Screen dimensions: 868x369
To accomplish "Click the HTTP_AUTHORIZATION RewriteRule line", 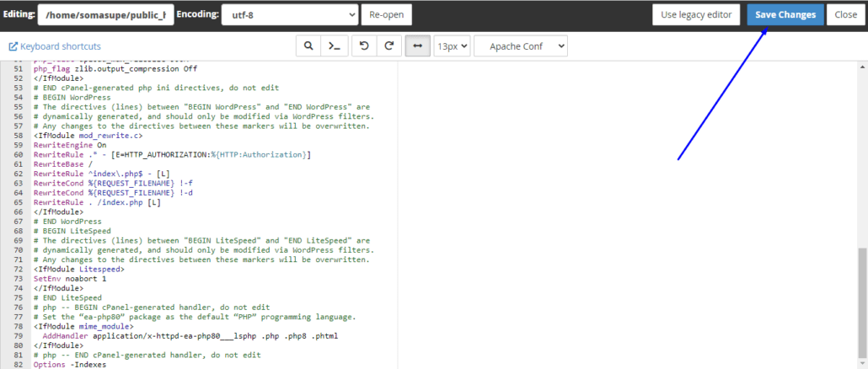I will 172,155.
